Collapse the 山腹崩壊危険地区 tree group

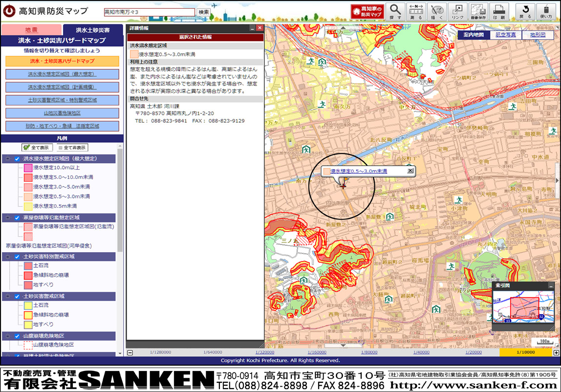[7, 336]
